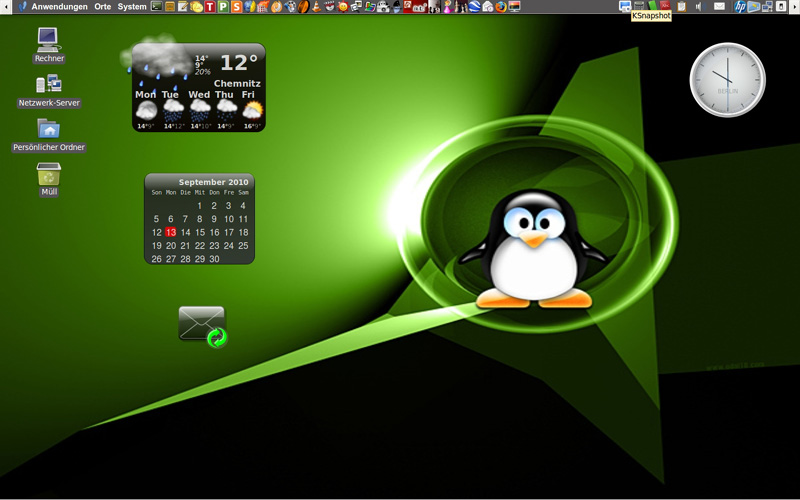Launch Google Earth from the panel
The height and width of the screenshot is (500, 800).
pos(474,7)
